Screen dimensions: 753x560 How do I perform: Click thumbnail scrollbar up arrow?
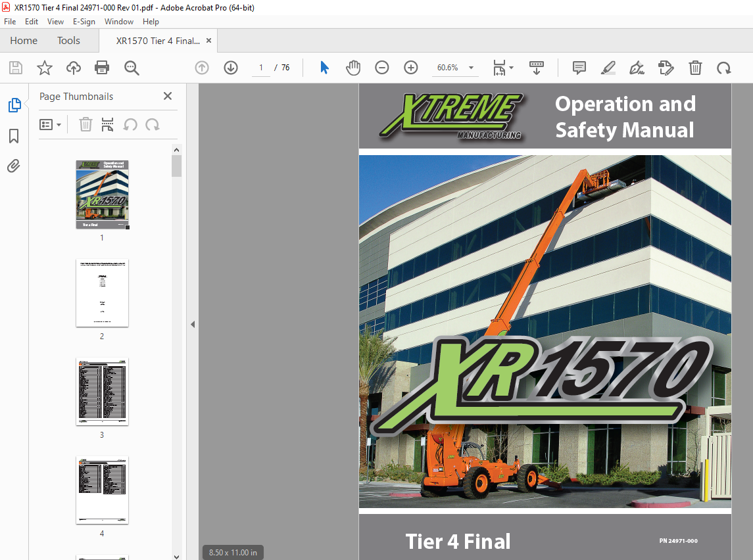tap(177, 150)
